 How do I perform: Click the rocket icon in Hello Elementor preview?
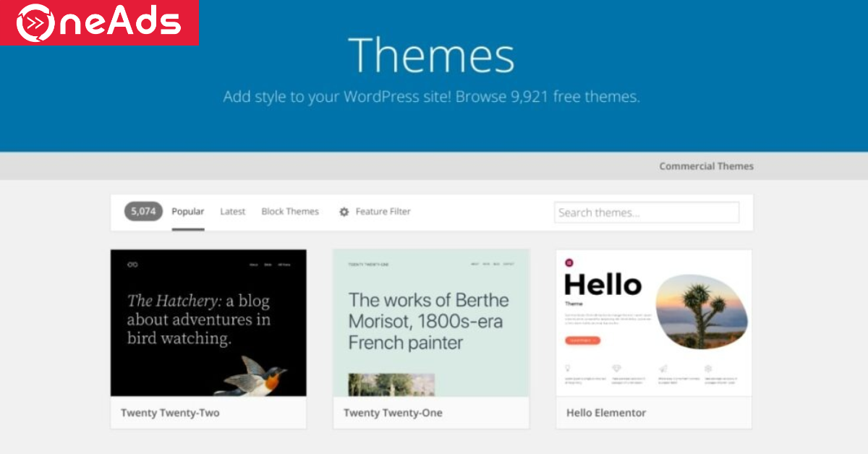click(x=662, y=368)
